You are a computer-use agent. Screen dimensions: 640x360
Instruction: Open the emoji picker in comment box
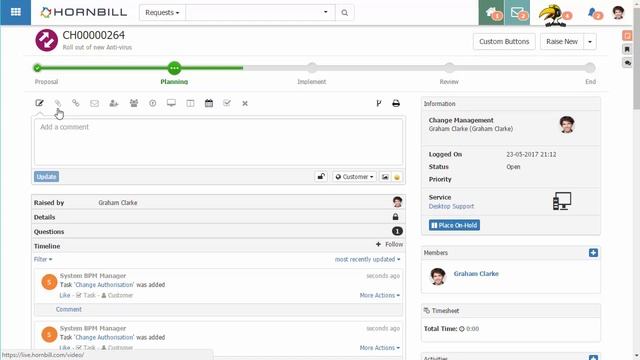pyautogui.click(x=397, y=177)
